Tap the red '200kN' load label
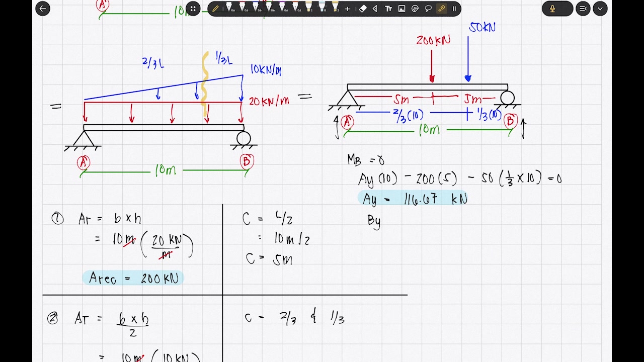 (x=433, y=40)
